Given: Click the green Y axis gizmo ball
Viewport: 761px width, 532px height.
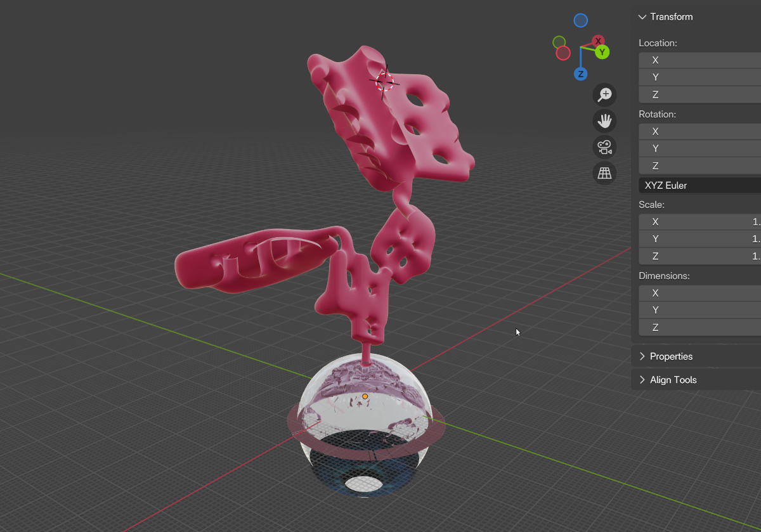Looking at the screenshot, I should pos(602,52).
